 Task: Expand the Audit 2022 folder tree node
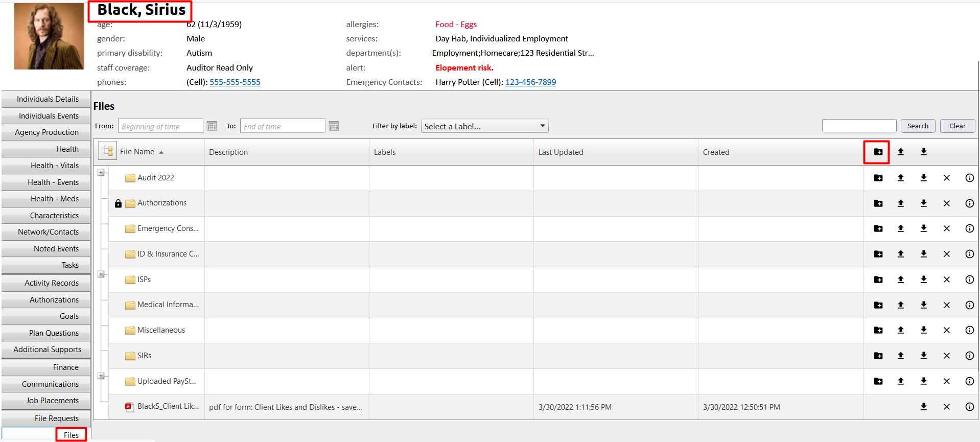(101, 173)
